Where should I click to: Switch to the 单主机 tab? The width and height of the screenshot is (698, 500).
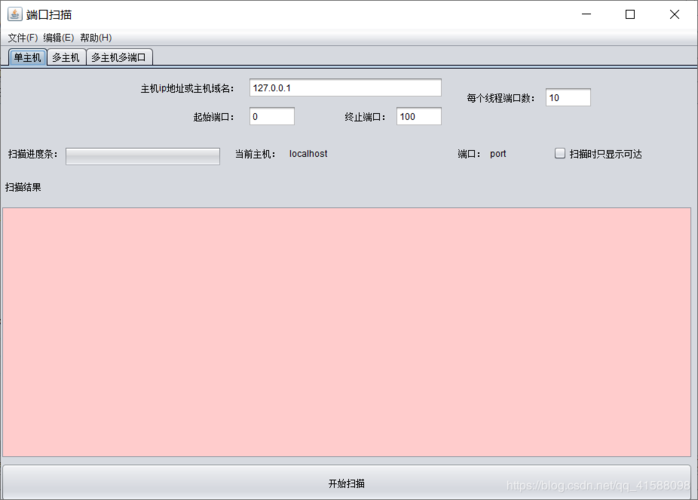(x=27, y=57)
